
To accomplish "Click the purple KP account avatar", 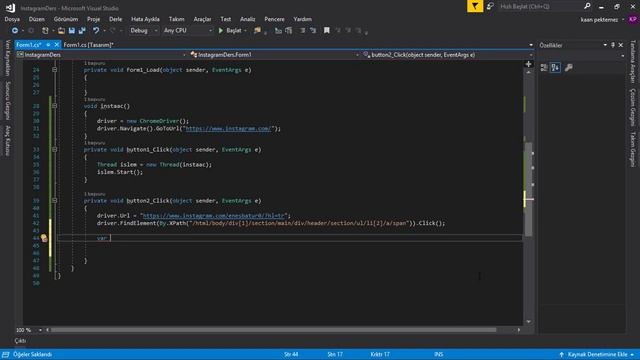I will pyautogui.click(x=633, y=19).
